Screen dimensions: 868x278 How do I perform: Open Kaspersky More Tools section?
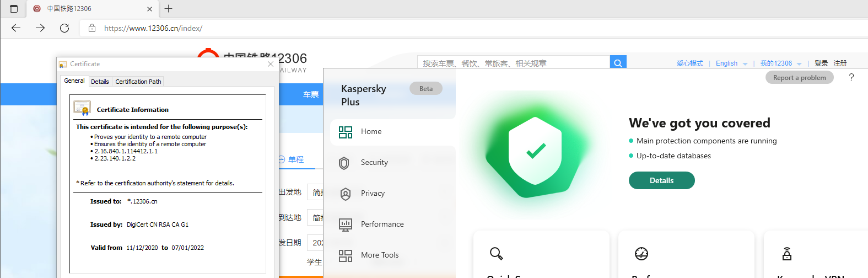click(x=393, y=255)
